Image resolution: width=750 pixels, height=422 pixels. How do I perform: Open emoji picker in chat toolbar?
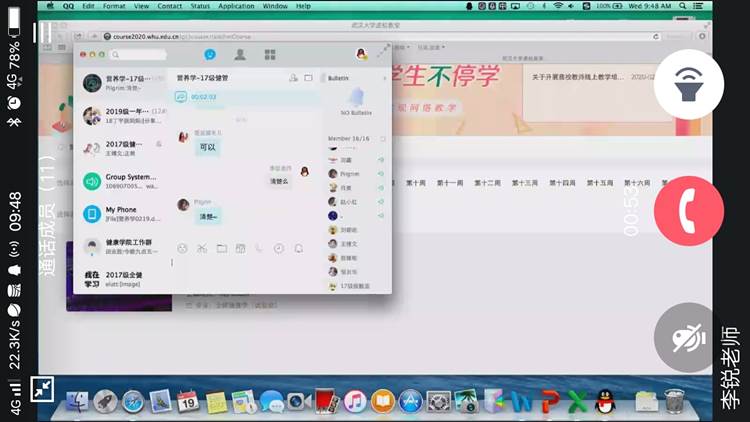[182, 248]
